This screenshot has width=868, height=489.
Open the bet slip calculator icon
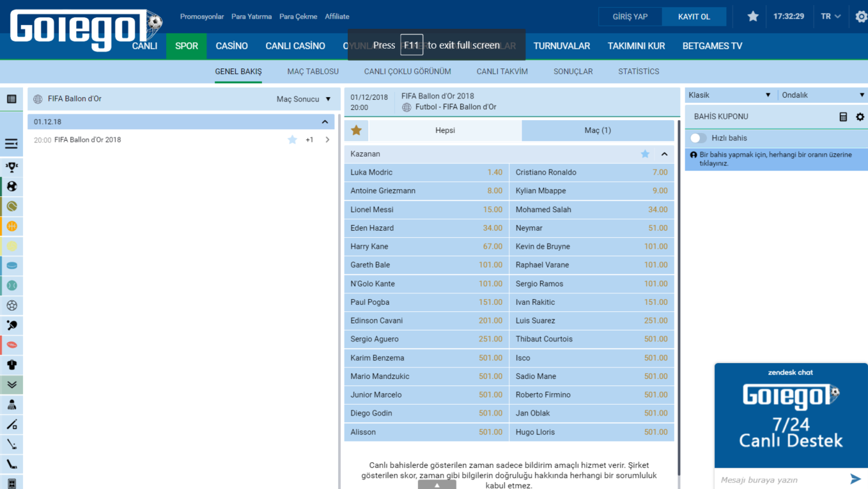coord(843,117)
